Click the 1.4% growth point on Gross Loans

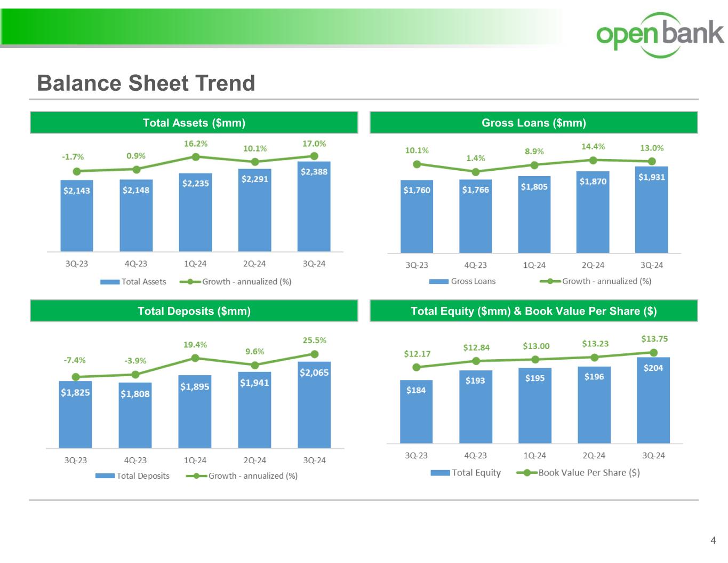point(476,172)
